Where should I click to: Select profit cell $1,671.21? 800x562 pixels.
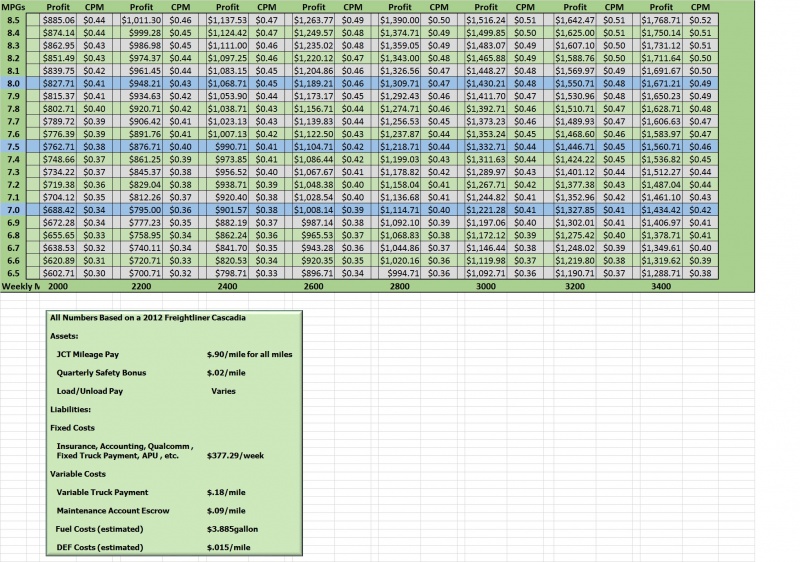(x=661, y=83)
